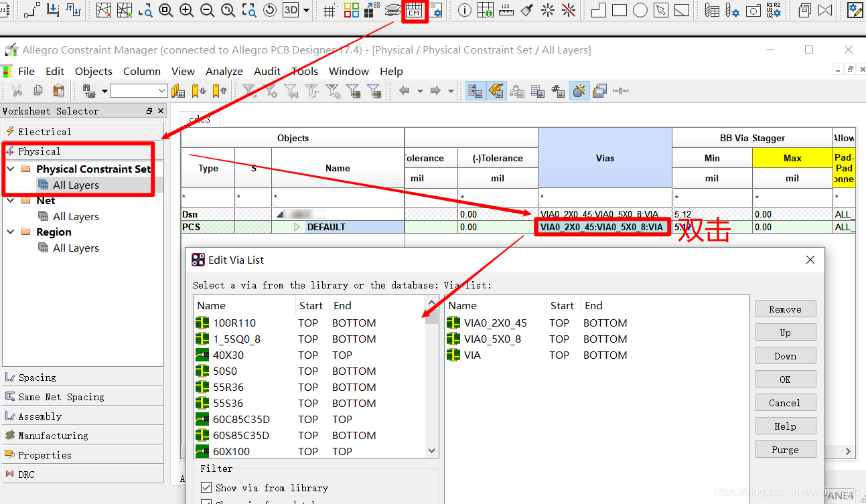Click the refresh/redraw circular arrow icon
Image resolution: width=866 pixels, height=504 pixels.
(x=270, y=11)
